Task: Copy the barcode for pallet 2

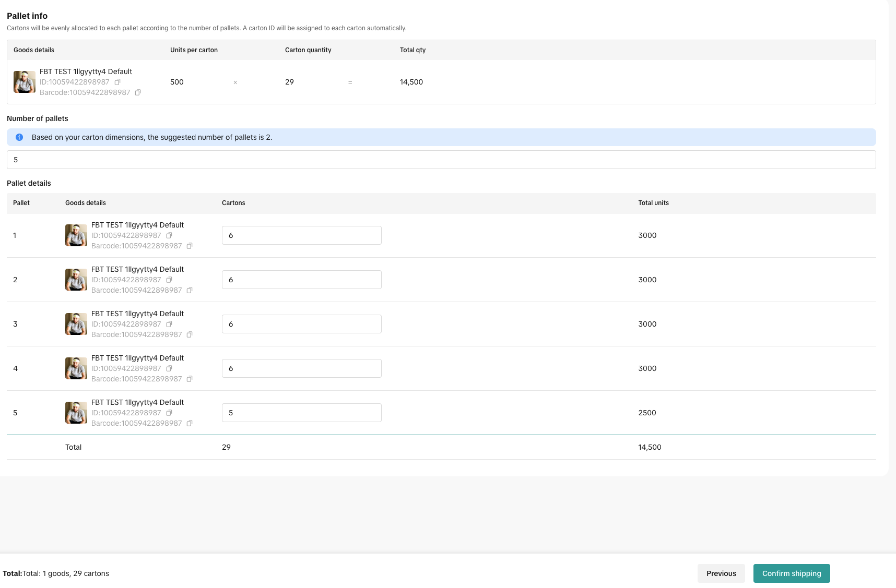Action: pos(190,290)
